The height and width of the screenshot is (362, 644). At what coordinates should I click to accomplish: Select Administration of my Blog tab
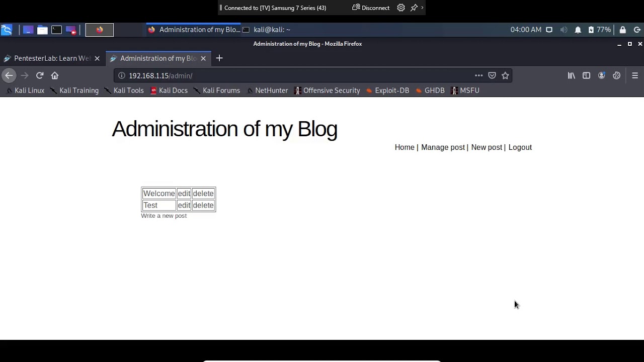[x=158, y=58]
